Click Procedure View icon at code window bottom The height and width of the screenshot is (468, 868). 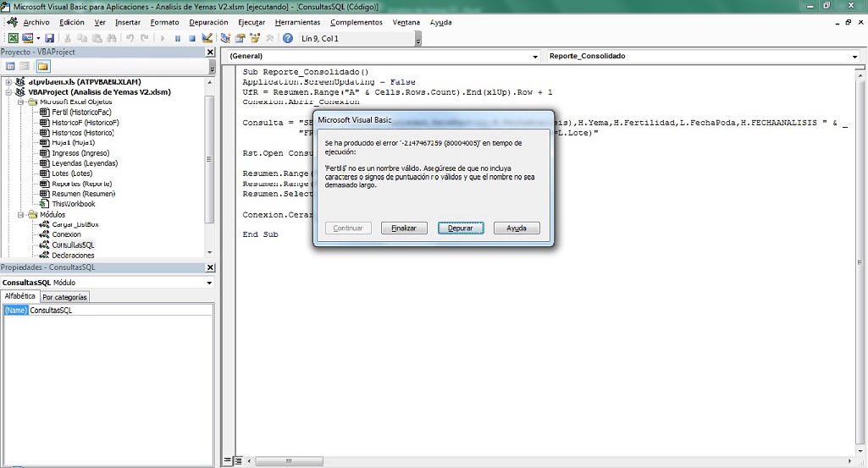[228, 461]
